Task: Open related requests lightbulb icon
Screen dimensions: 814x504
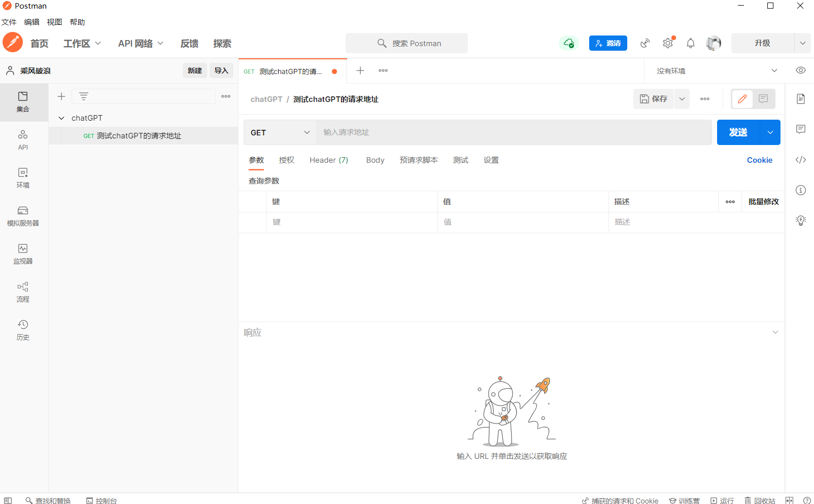Action: point(801,221)
